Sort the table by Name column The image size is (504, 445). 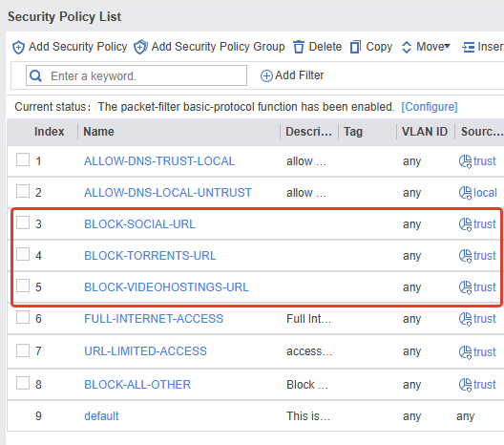[x=98, y=132]
